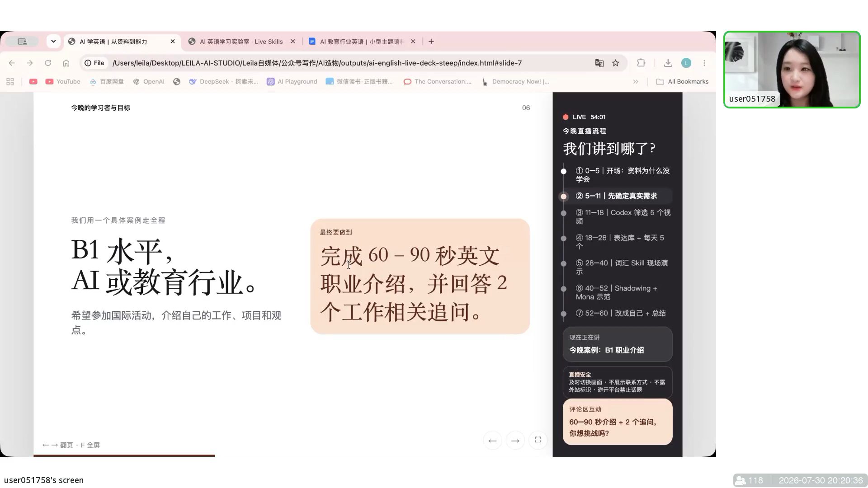Bookmark this page with the star icon
The image size is (868, 488).
tap(615, 63)
